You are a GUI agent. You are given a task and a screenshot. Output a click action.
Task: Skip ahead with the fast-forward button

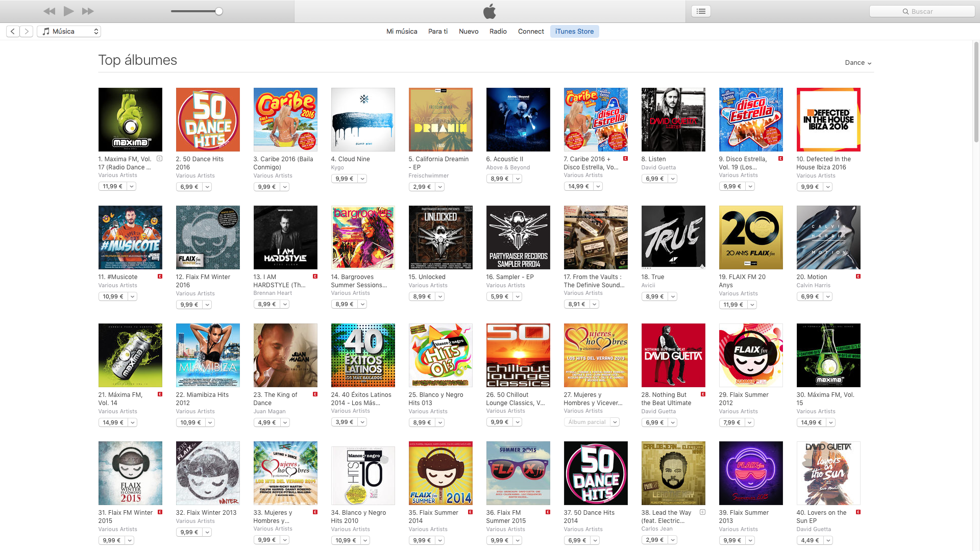point(88,11)
